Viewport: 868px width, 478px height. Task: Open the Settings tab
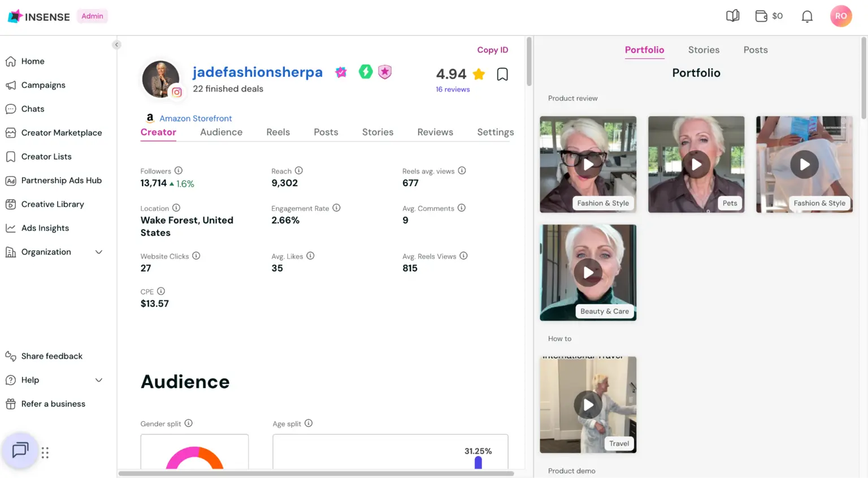(x=495, y=132)
